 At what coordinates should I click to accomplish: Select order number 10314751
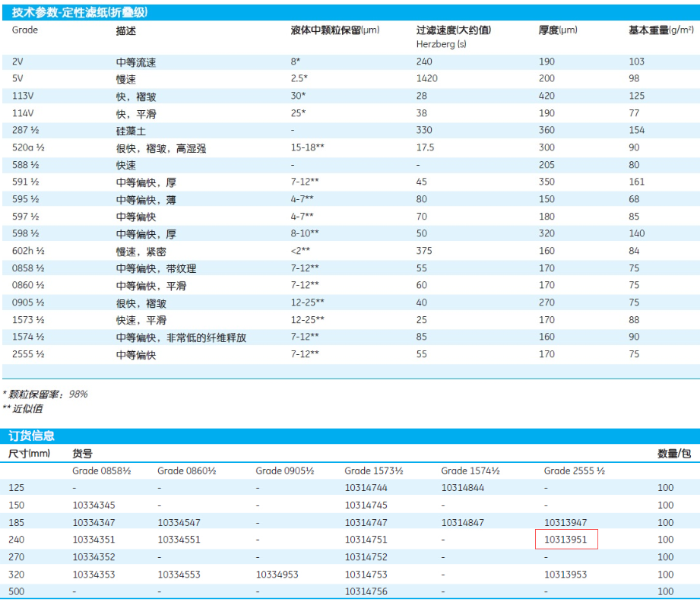(366, 540)
